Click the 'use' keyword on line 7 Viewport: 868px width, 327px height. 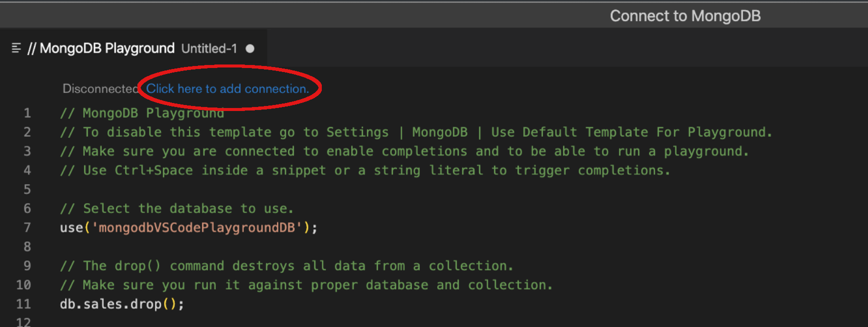point(71,227)
